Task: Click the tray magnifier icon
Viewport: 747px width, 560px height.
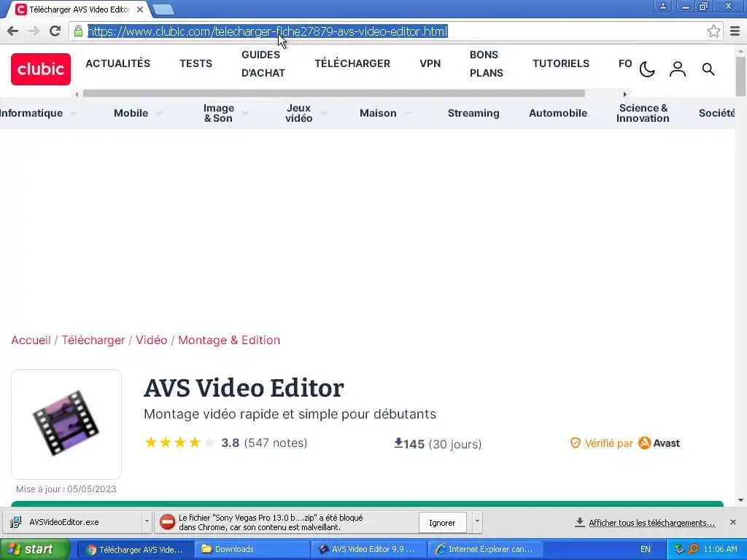Action: [x=694, y=549]
